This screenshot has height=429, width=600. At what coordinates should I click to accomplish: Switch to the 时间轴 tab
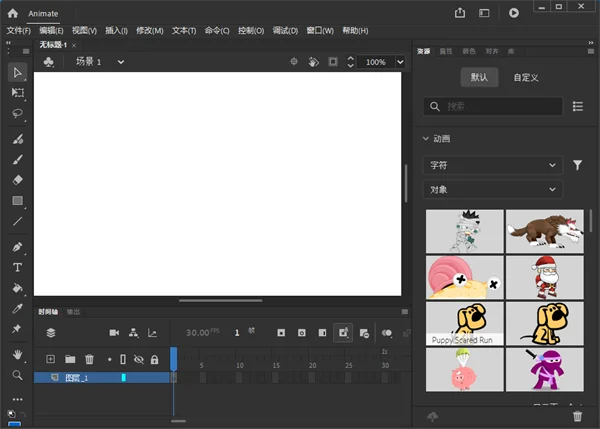tap(48, 312)
